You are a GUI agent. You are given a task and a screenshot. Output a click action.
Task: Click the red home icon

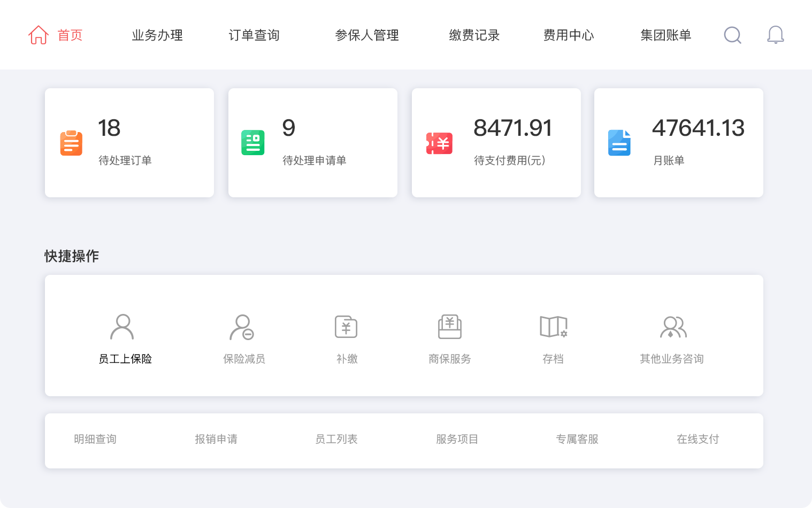(x=39, y=35)
